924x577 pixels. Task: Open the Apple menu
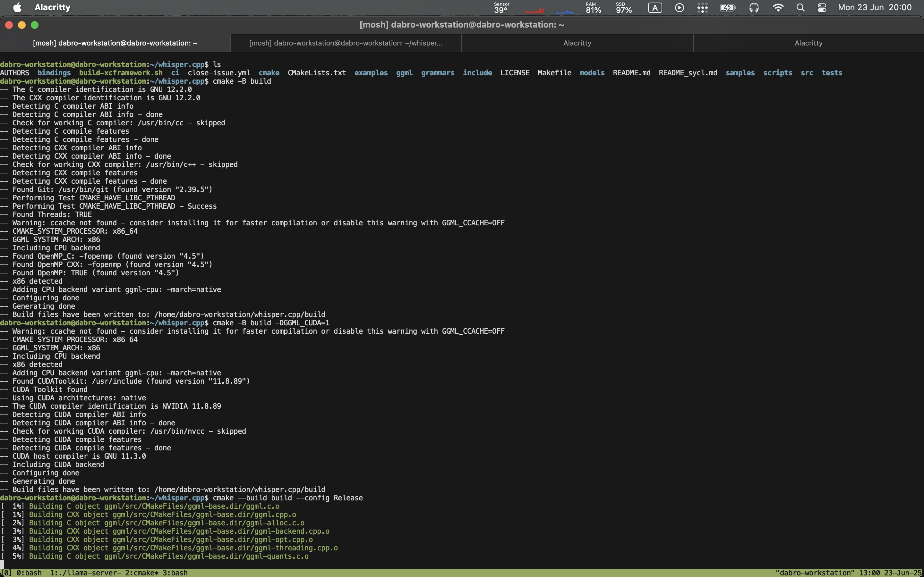[x=17, y=8]
